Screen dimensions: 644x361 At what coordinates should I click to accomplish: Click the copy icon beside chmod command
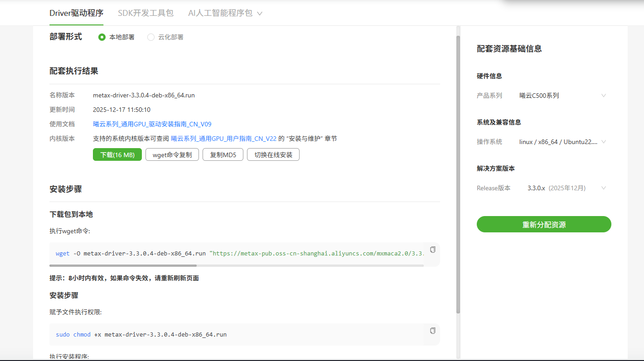click(x=432, y=331)
